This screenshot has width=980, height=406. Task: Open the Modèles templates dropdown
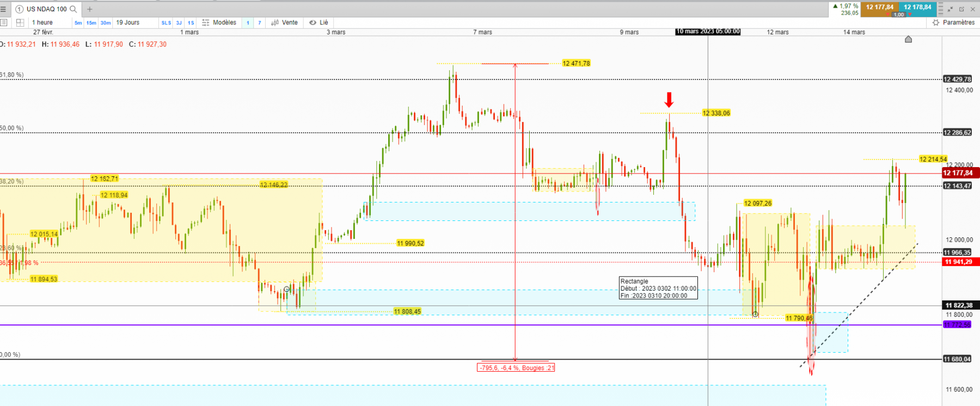click(219, 22)
